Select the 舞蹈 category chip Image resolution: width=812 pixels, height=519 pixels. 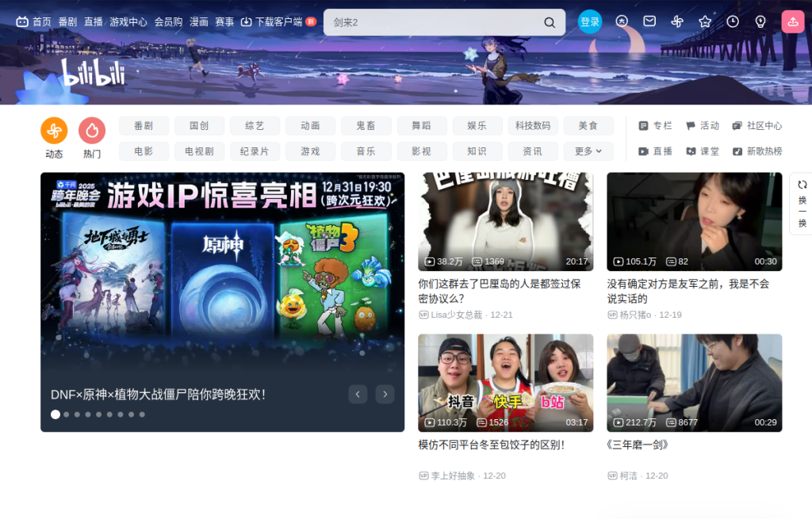[422, 126]
